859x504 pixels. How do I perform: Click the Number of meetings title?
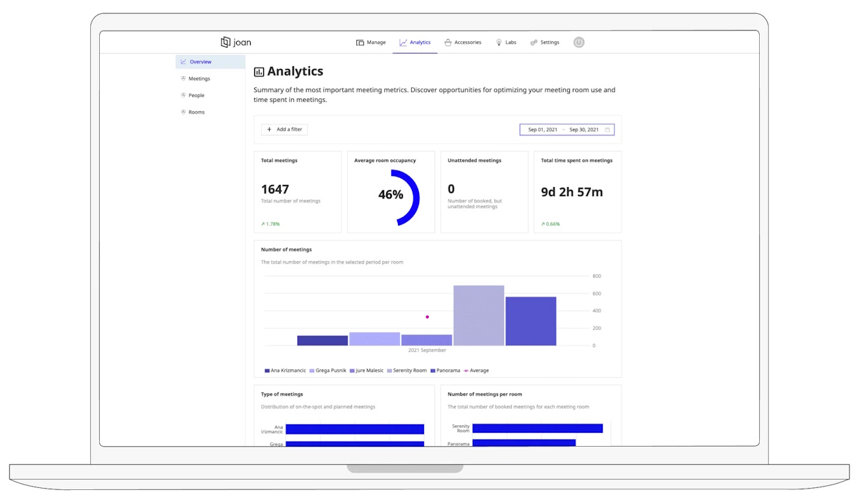click(286, 249)
